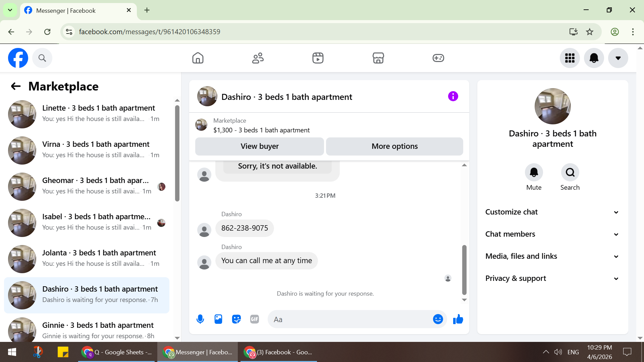The height and width of the screenshot is (362, 644).
Task: Click the chat messages scrollbar
Action: pyautogui.click(x=464, y=270)
